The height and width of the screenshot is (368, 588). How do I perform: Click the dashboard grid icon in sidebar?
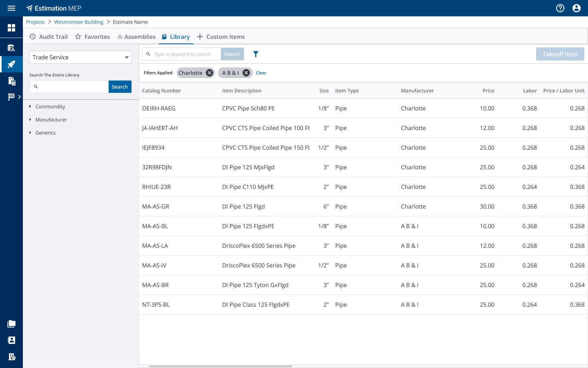click(x=11, y=28)
